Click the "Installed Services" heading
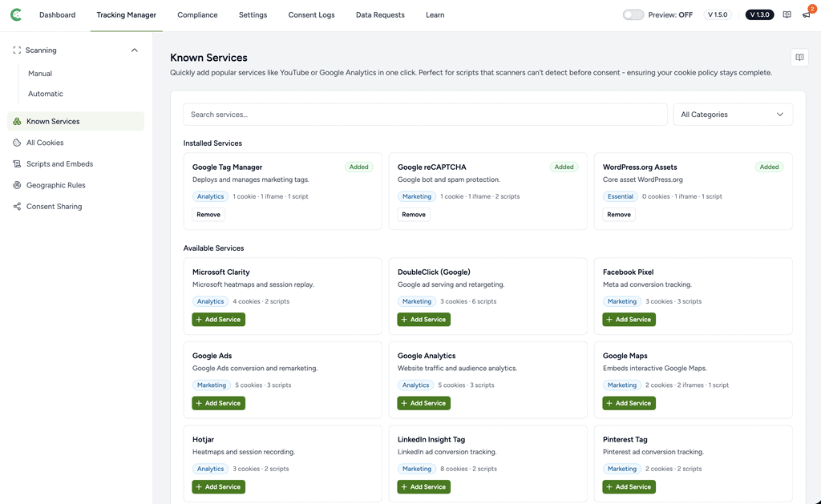 212,143
